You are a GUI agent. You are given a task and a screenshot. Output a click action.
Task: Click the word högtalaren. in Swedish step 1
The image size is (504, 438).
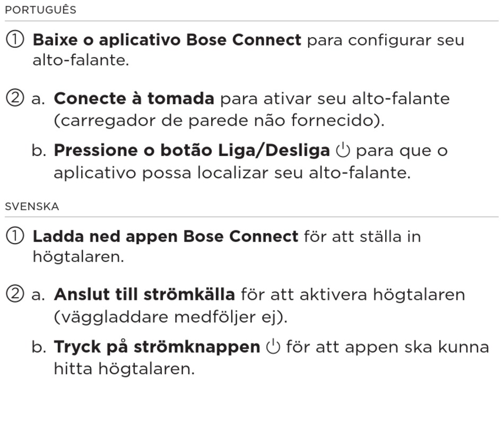(79, 256)
